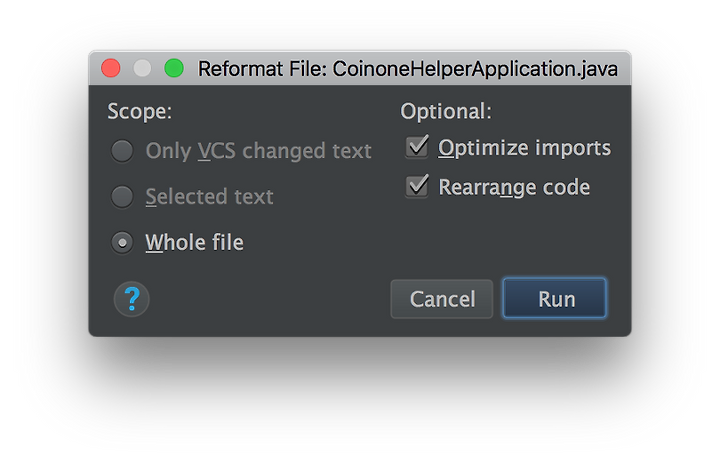Click the Run button
Viewport: 720px width, 463px height.
[x=555, y=299]
